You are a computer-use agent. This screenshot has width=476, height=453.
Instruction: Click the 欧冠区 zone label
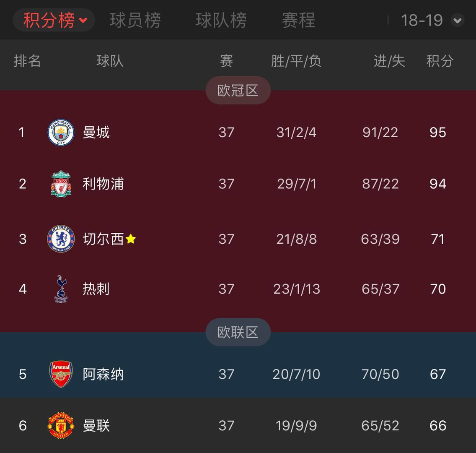(x=238, y=90)
